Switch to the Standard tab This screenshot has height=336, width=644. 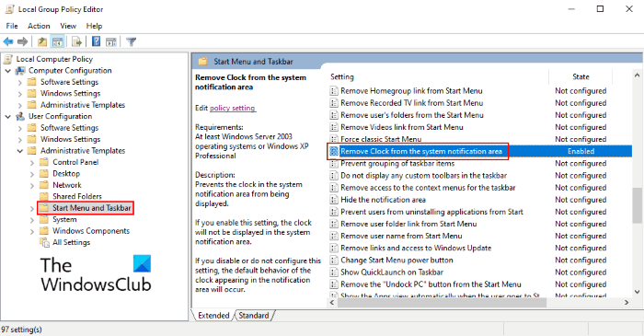253,316
